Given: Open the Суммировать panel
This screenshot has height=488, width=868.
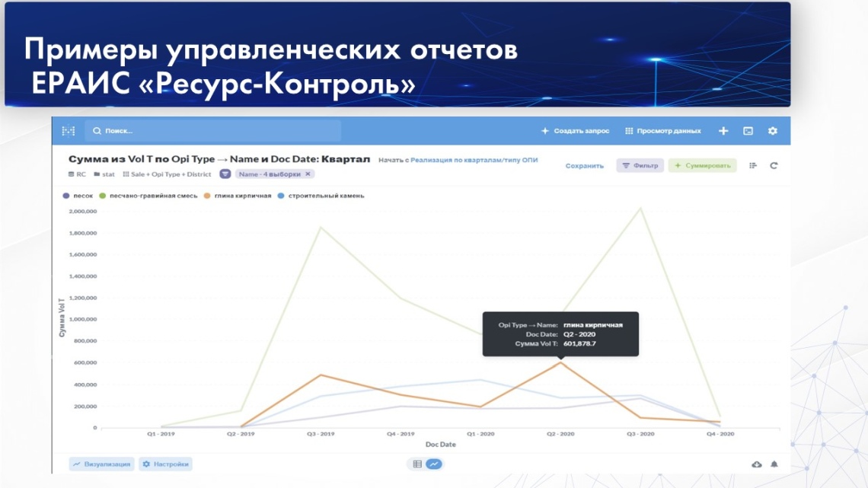Looking at the screenshot, I should point(702,165).
